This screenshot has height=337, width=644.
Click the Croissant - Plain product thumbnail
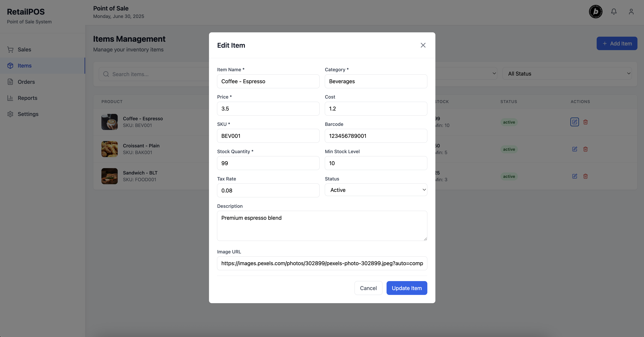[x=109, y=149]
